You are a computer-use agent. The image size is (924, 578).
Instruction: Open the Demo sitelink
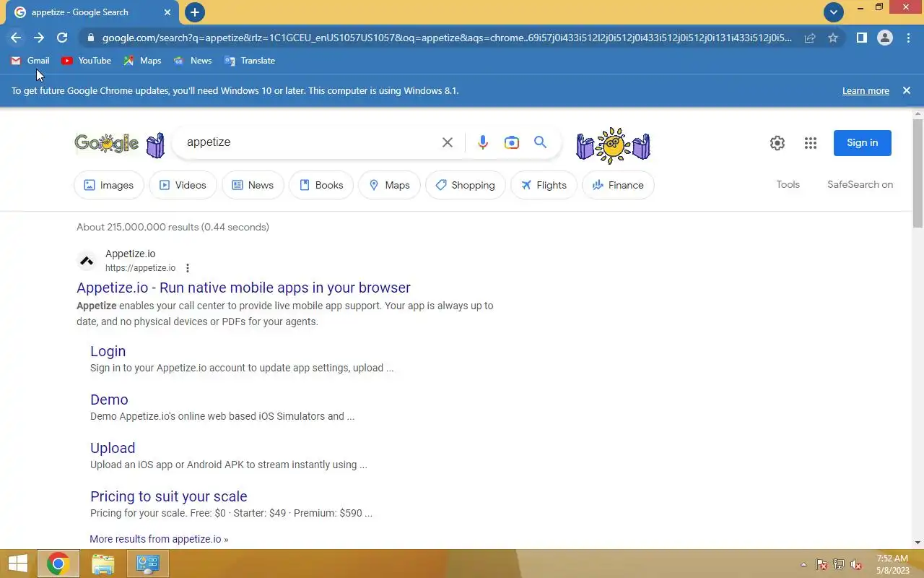pos(109,400)
